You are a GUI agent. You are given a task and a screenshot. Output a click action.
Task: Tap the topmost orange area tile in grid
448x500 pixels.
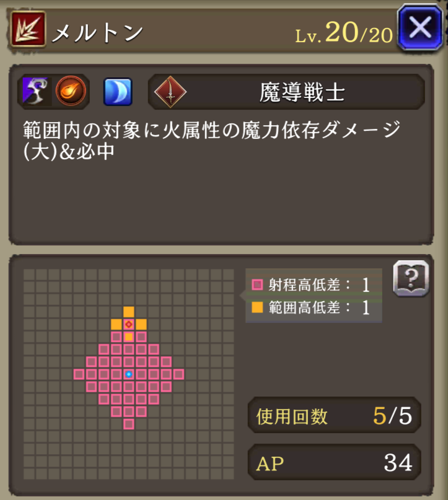[x=129, y=312]
